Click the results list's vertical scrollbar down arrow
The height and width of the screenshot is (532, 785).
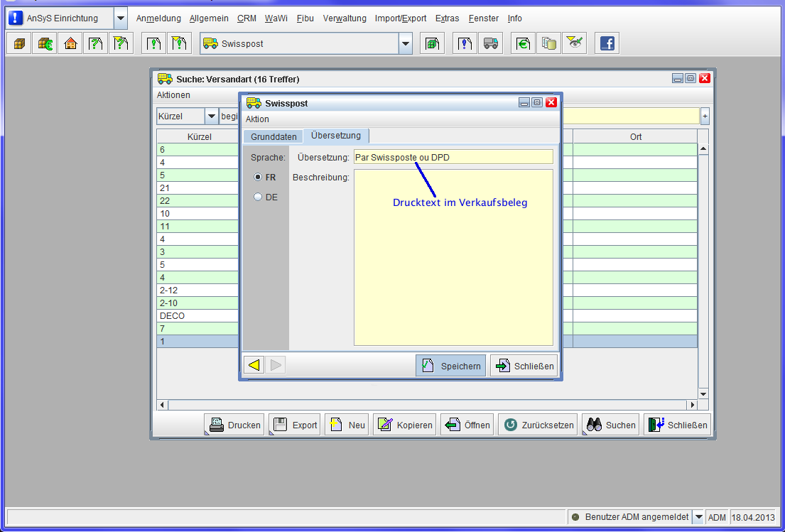(x=703, y=393)
